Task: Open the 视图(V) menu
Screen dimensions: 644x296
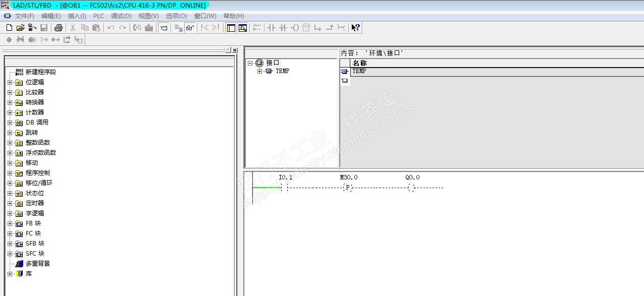Action: pyautogui.click(x=148, y=16)
